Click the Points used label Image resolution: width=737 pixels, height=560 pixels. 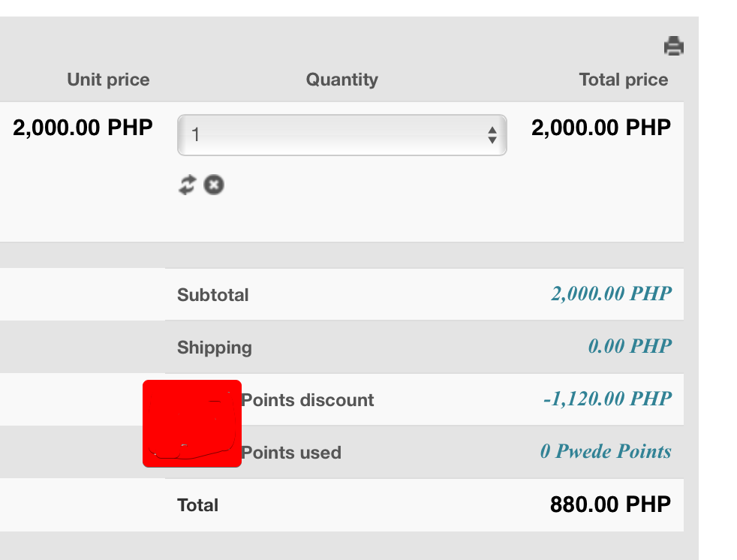[291, 453]
